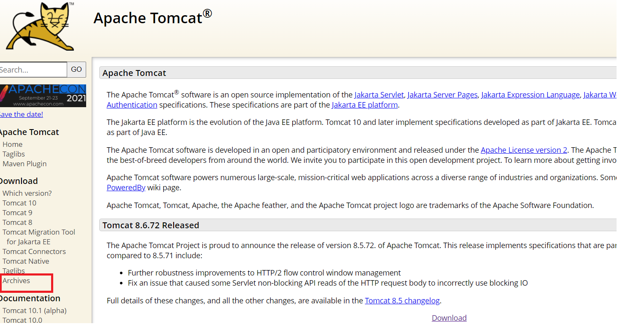Open the Jakarta EE platform link

pyautogui.click(x=364, y=105)
